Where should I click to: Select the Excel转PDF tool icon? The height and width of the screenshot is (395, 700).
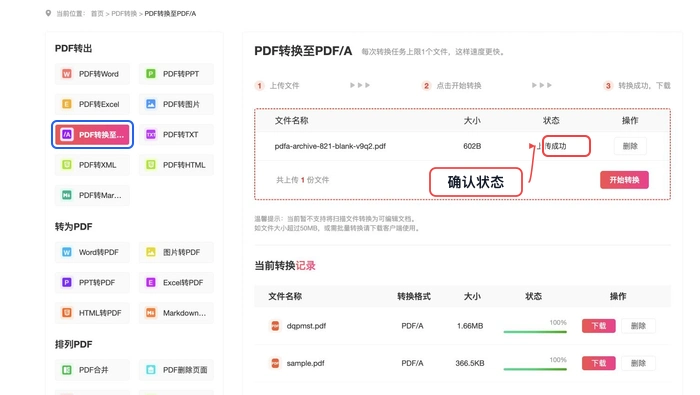pyautogui.click(x=151, y=283)
